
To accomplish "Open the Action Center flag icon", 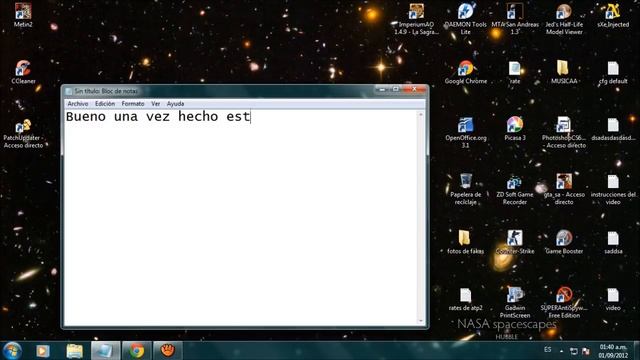I will click(586, 351).
